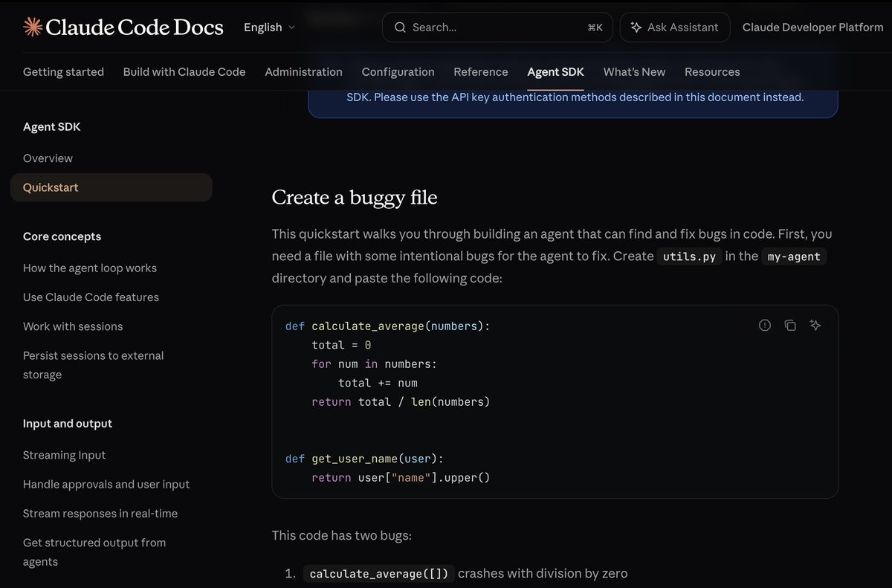Click the def calculate_average(numbers) code line
Screen dimensions: 892x588
388,326
